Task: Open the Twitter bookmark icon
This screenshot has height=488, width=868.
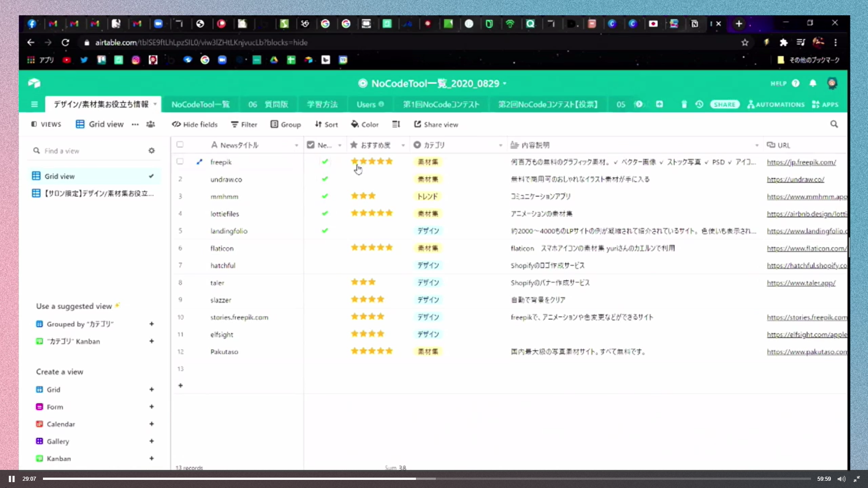Action: click(x=84, y=60)
